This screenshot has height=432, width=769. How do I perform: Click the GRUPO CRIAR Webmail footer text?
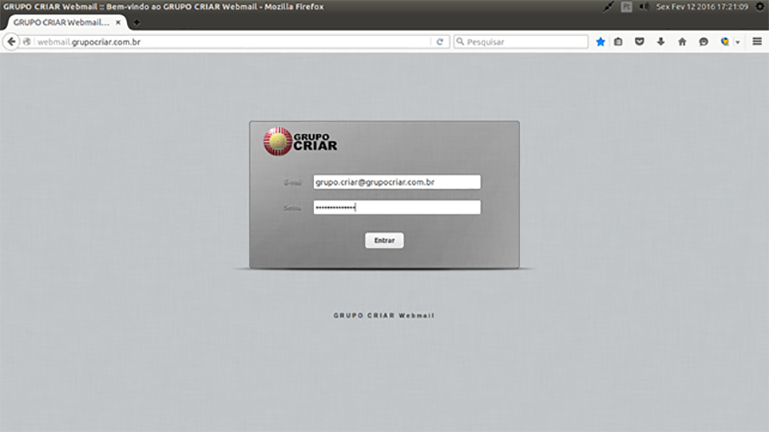pyautogui.click(x=384, y=315)
